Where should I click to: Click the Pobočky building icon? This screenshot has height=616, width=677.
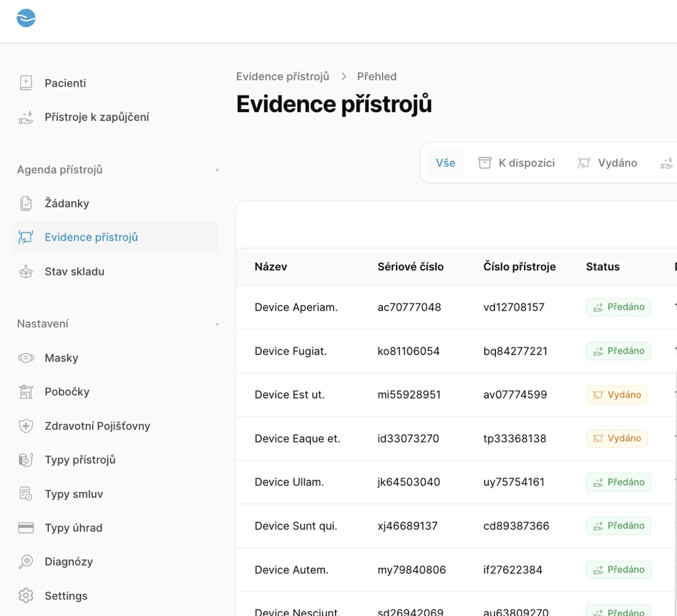click(26, 391)
